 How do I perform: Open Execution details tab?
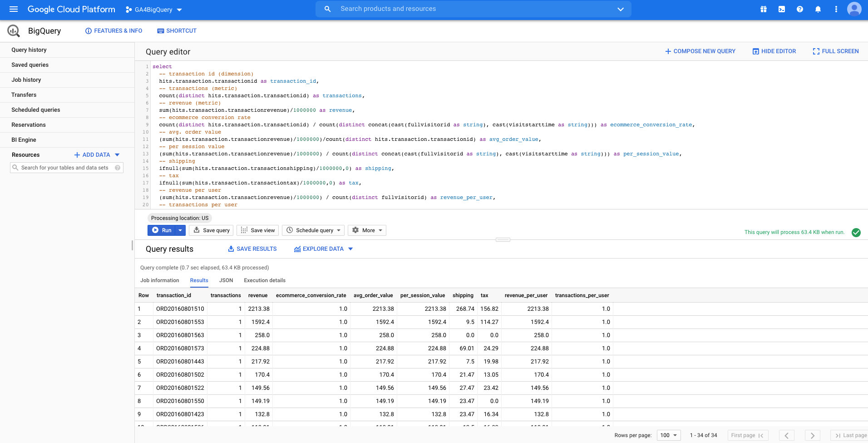(x=265, y=280)
